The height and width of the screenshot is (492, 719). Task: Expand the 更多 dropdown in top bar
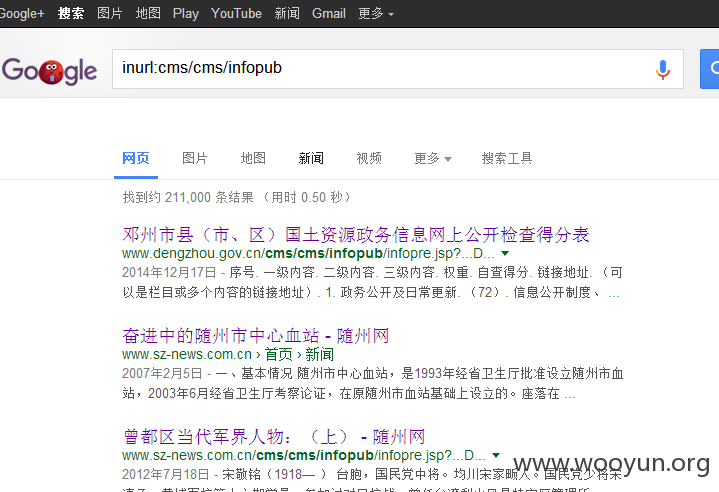tap(376, 13)
